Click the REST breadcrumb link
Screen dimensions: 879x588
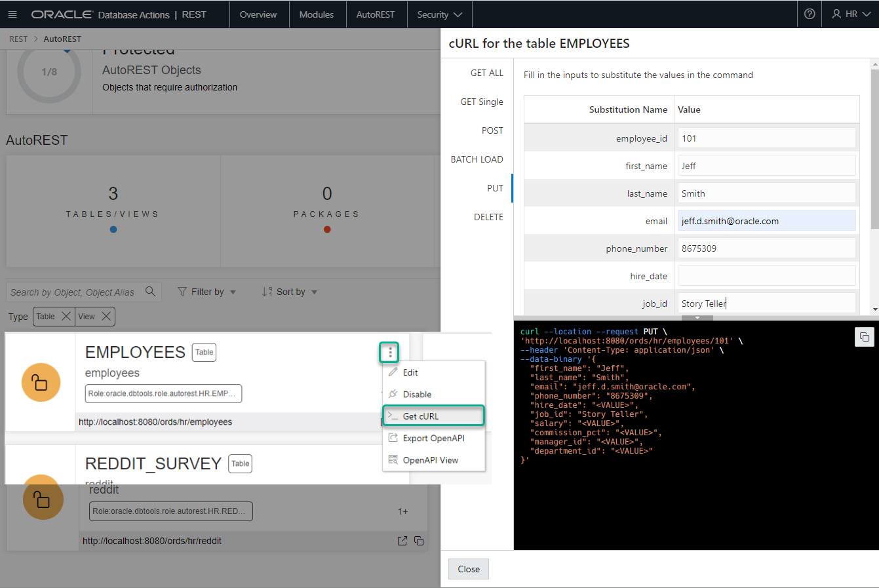[18, 39]
